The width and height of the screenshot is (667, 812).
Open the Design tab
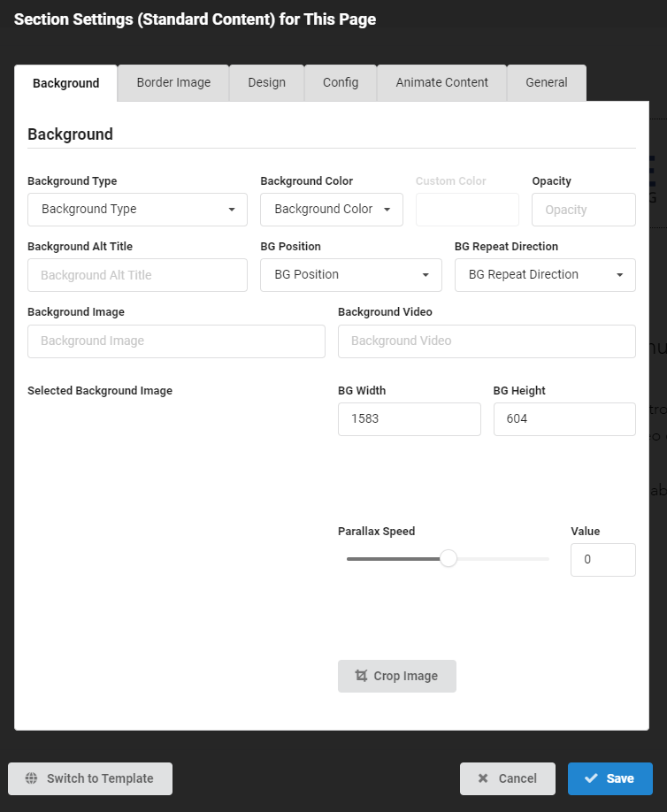[266, 83]
